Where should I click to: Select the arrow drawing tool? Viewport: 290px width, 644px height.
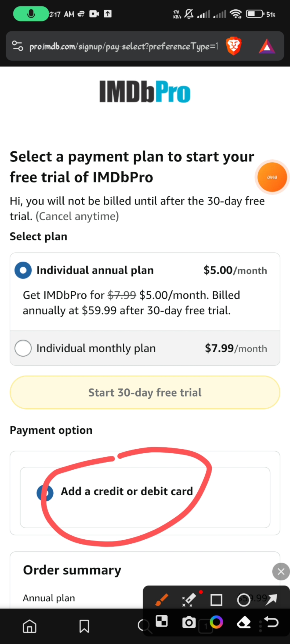click(271, 599)
